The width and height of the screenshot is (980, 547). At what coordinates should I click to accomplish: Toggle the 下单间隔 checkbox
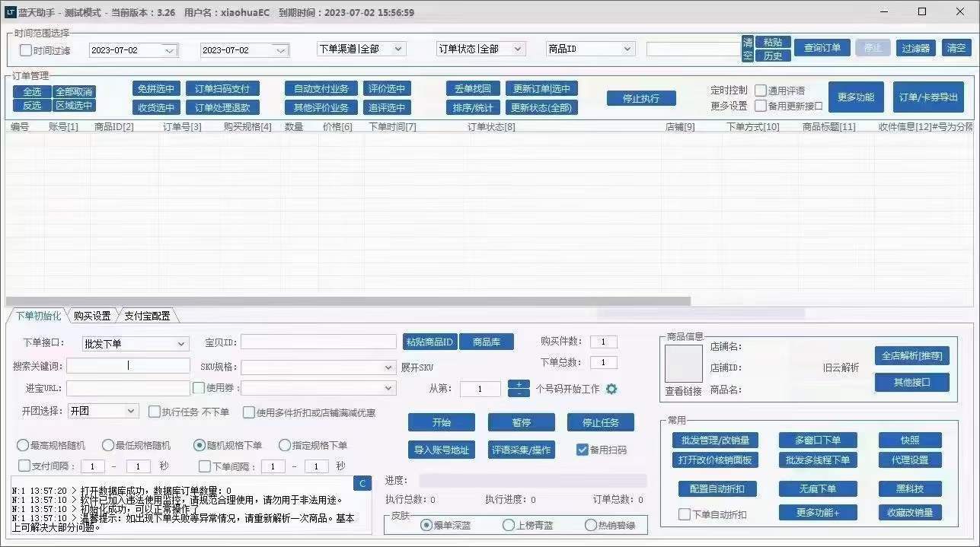coord(205,466)
